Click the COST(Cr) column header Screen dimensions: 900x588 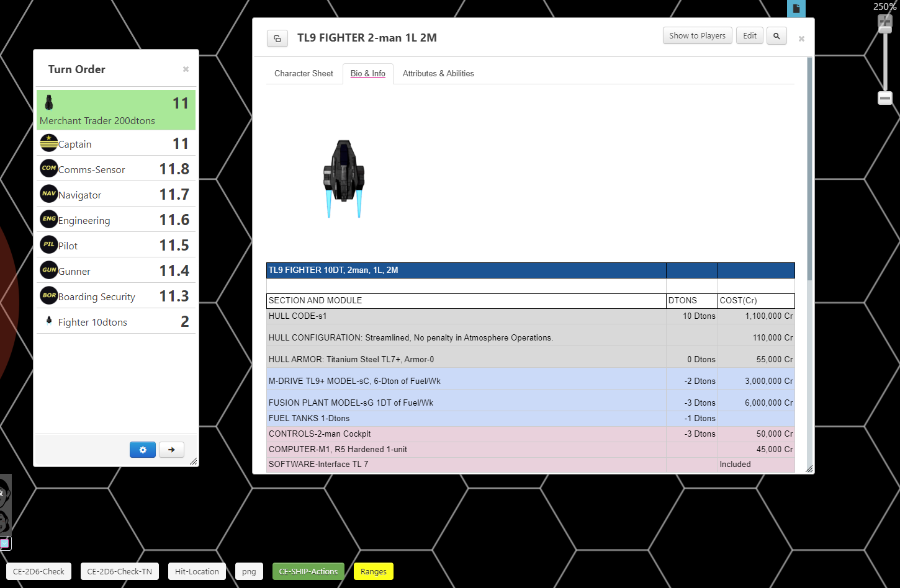point(756,301)
